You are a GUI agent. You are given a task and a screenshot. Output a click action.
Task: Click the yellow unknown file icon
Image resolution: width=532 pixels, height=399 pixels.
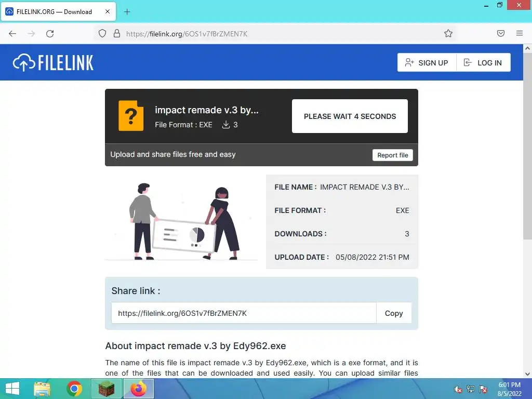[x=131, y=116]
